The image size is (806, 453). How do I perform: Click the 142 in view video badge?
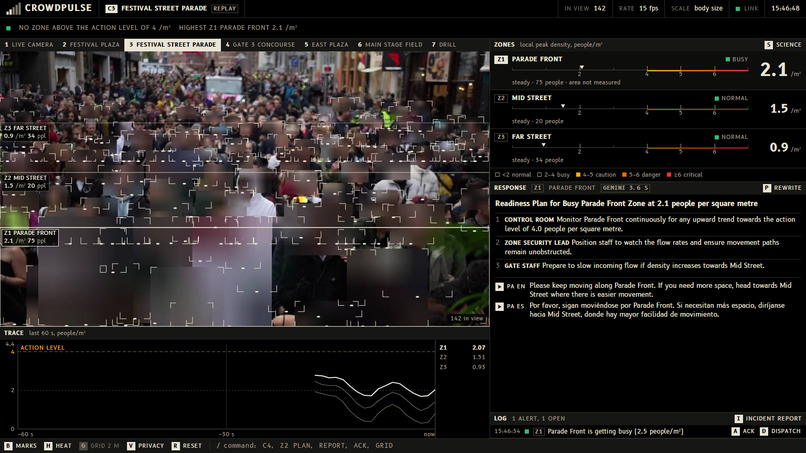point(466,318)
